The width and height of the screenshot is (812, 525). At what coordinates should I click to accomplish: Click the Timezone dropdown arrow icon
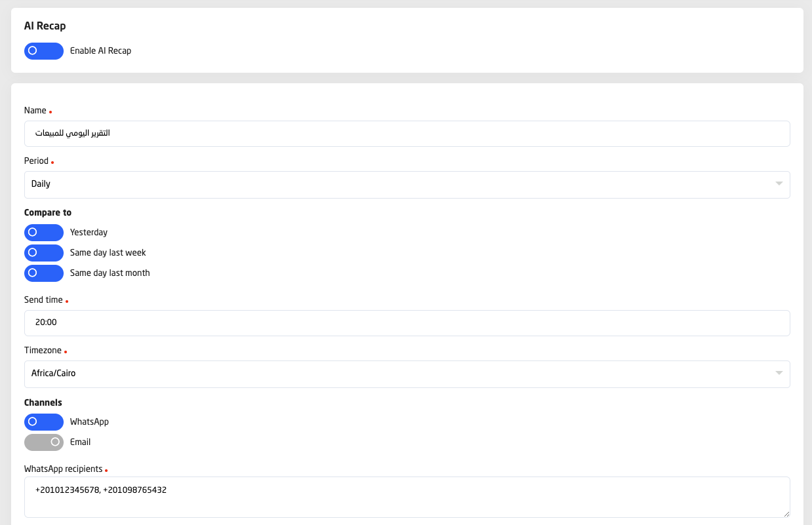click(x=779, y=374)
